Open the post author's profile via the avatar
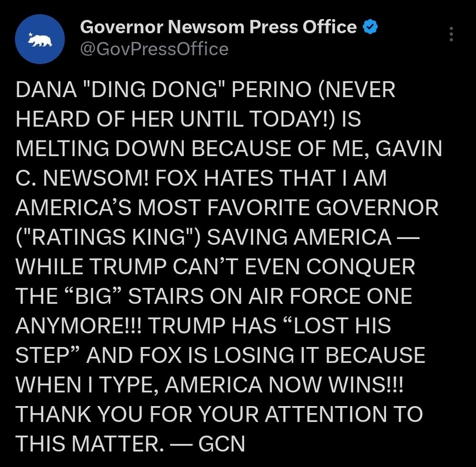The height and width of the screenshot is (467, 476). [40, 39]
